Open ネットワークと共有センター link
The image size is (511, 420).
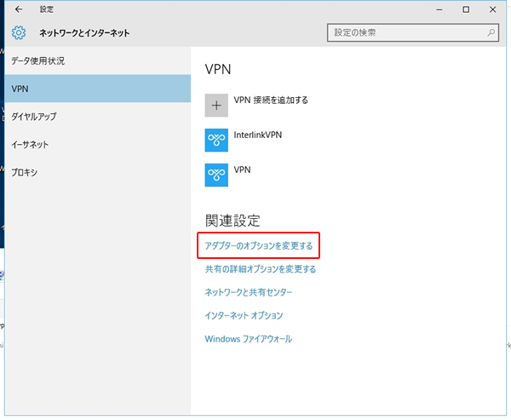point(249,292)
